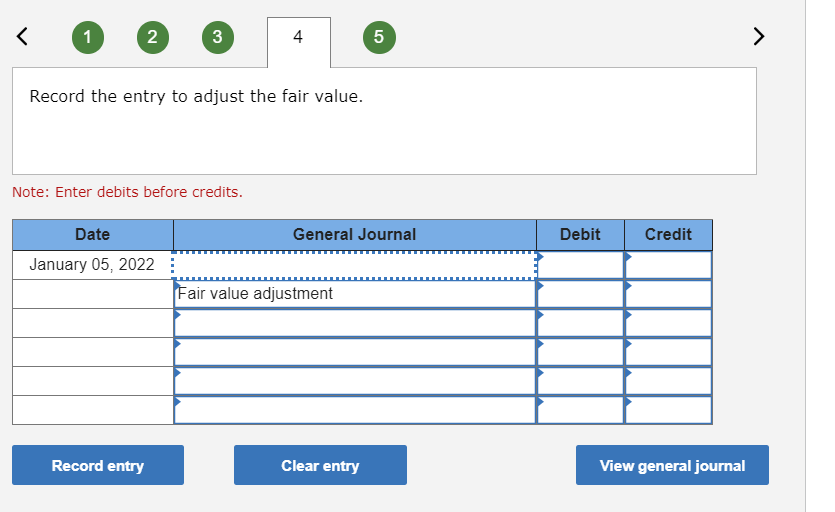Image resolution: width=835 pixels, height=512 pixels.
Task: Click the Credit cell in fifth journal row
Action: [x=668, y=381]
